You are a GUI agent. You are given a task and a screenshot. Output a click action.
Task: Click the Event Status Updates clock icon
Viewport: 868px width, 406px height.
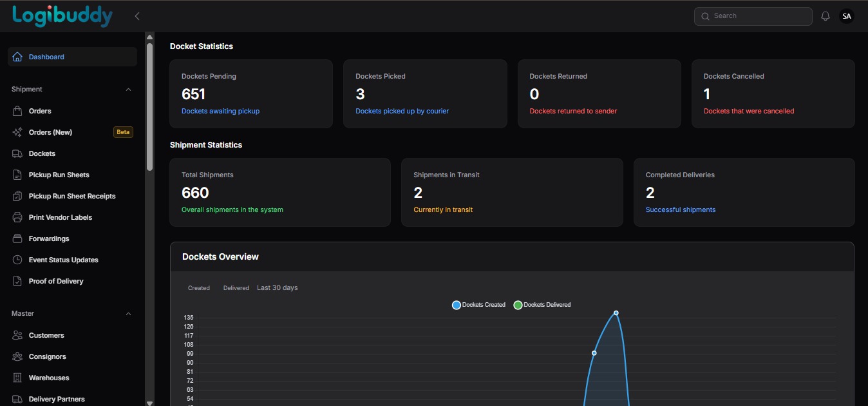[x=17, y=260]
